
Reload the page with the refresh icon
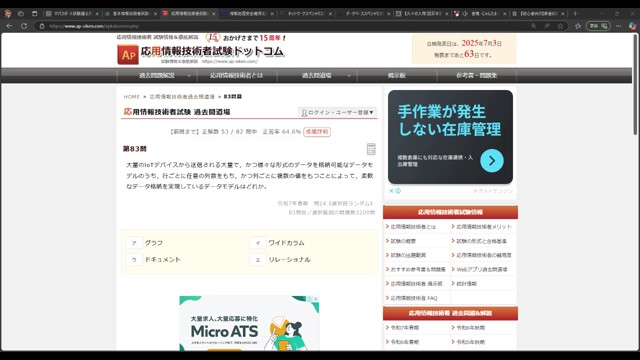[x=24, y=26]
